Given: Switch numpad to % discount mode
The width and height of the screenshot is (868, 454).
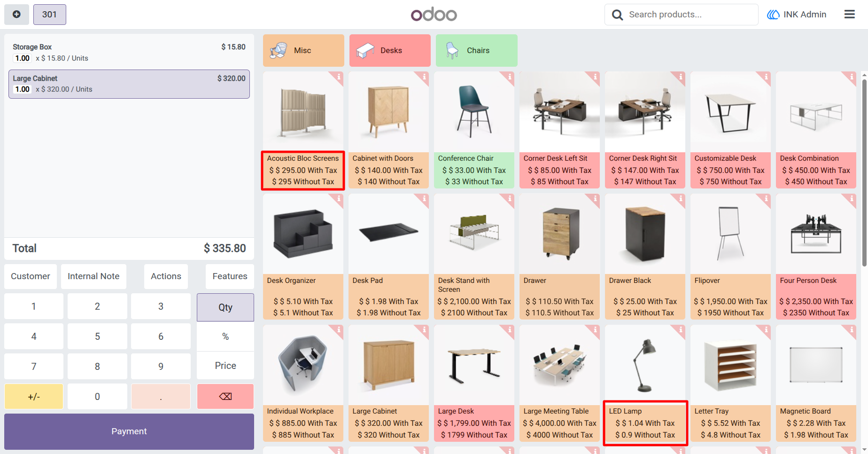Looking at the screenshot, I should click(225, 337).
